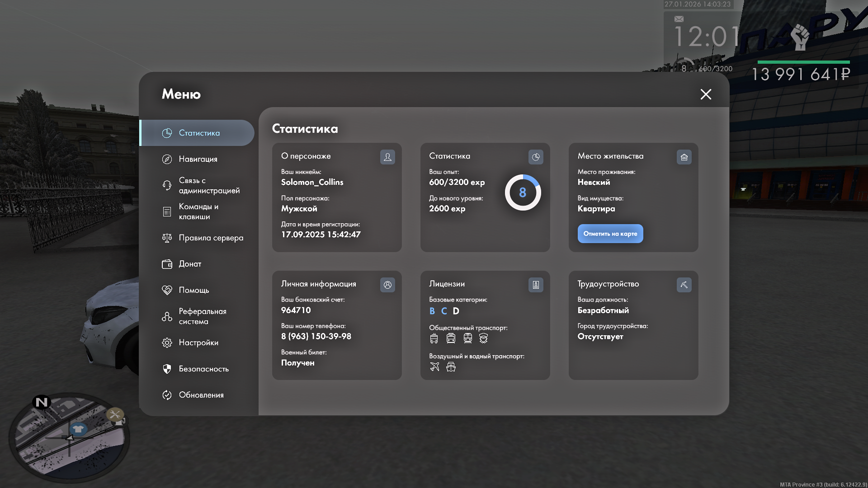Screen dimensions: 868x488
Task: Click the profile icon in Личная информация card
Action: pos(387,285)
